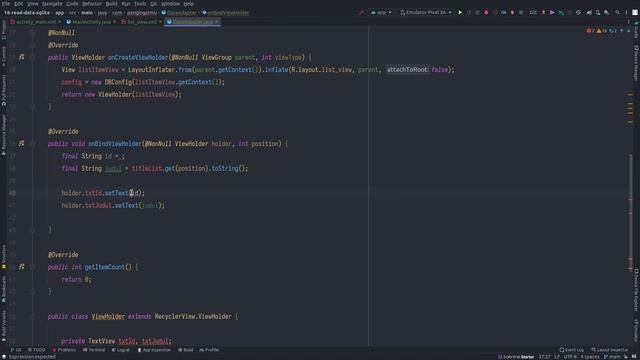Close the DataAdapter.java tab

(217, 22)
